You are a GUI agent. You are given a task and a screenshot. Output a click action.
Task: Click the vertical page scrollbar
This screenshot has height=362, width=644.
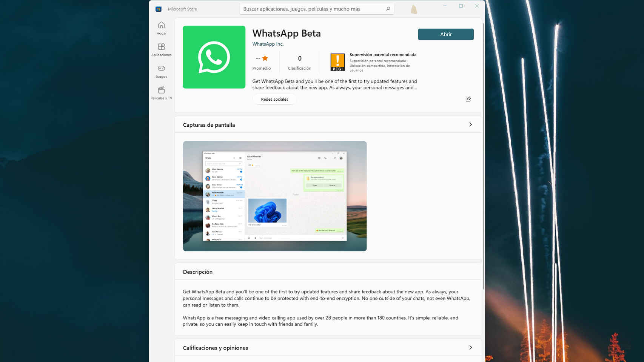click(x=483, y=151)
